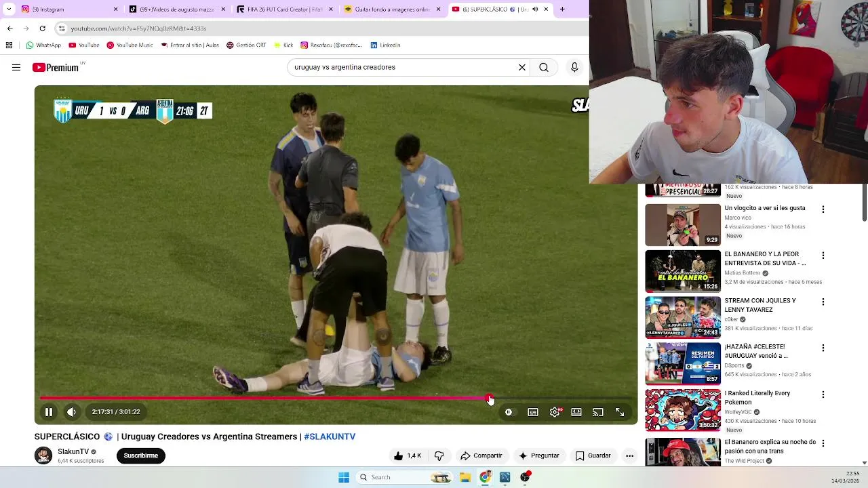Open the SlakunTV channel name link
Screen dimensions: 868x488
(x=73, y=451)
